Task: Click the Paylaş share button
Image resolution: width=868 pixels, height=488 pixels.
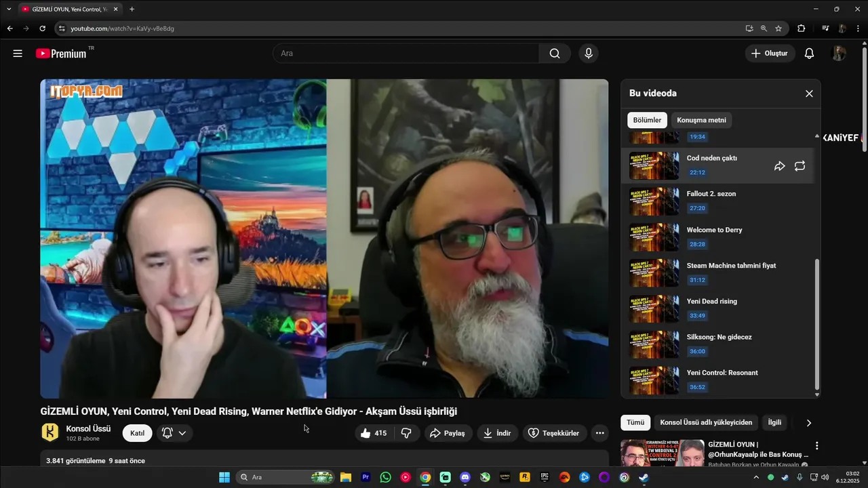Action: tap(448, 433)
